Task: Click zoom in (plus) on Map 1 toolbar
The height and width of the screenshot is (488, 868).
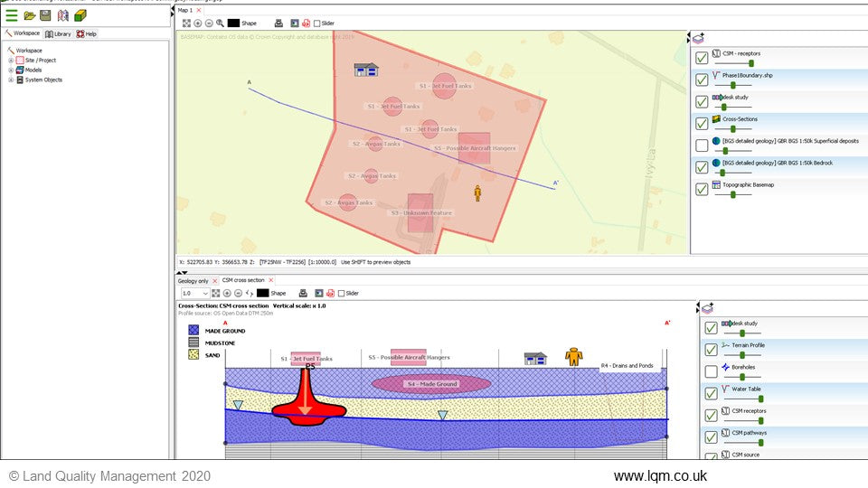Action: (x=198, y=23)
